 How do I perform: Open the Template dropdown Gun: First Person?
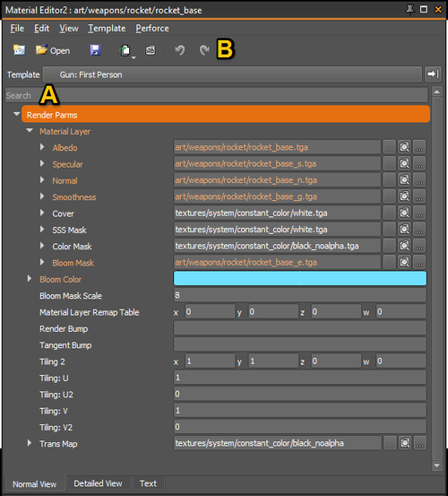pyautogui.click(x=232, y=74)
